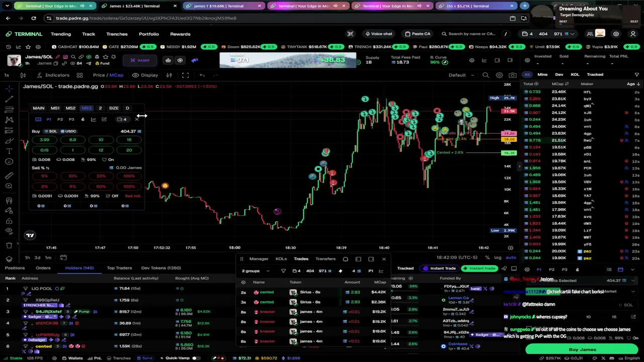The height and width of the screenshot is (362, 644).
Task: Open the Trenches page
Action: [x=117, y=34]
